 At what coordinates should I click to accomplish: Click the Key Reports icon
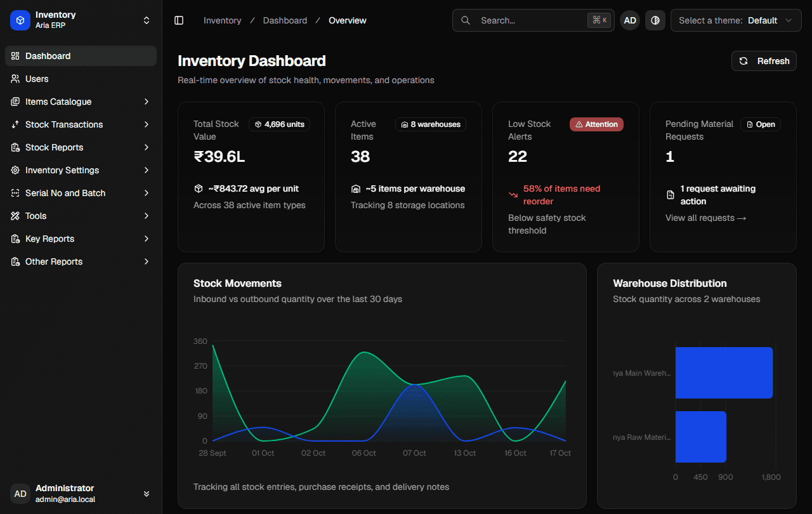15,239
